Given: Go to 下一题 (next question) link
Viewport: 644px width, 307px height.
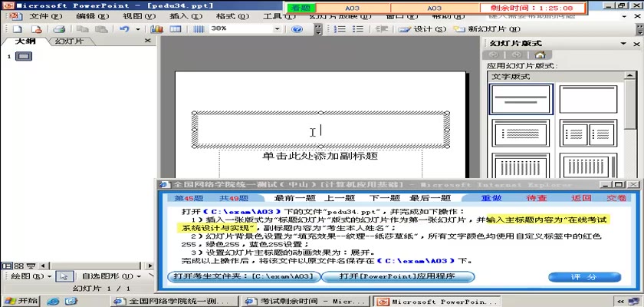Looking at the screenshot, I should pos(384,198).
